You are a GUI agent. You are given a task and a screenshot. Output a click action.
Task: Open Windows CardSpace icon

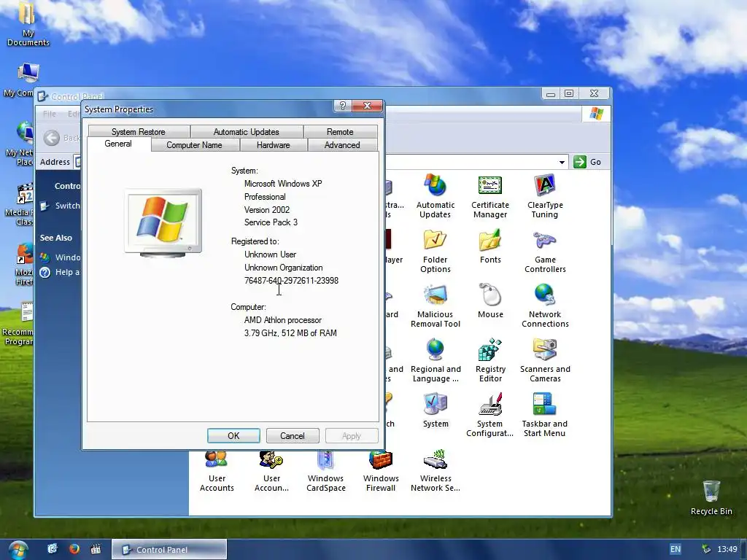point(326,470)
